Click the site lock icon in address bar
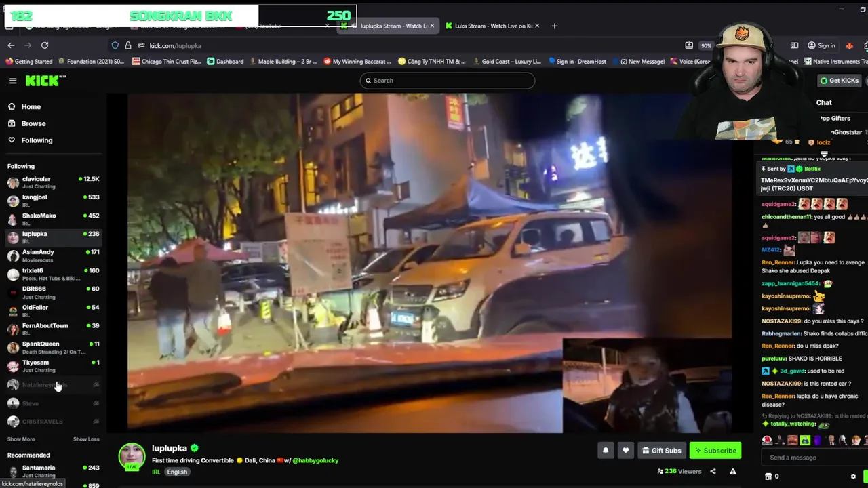The width and height of the screenshot is (868, 488). pos(128,45)
